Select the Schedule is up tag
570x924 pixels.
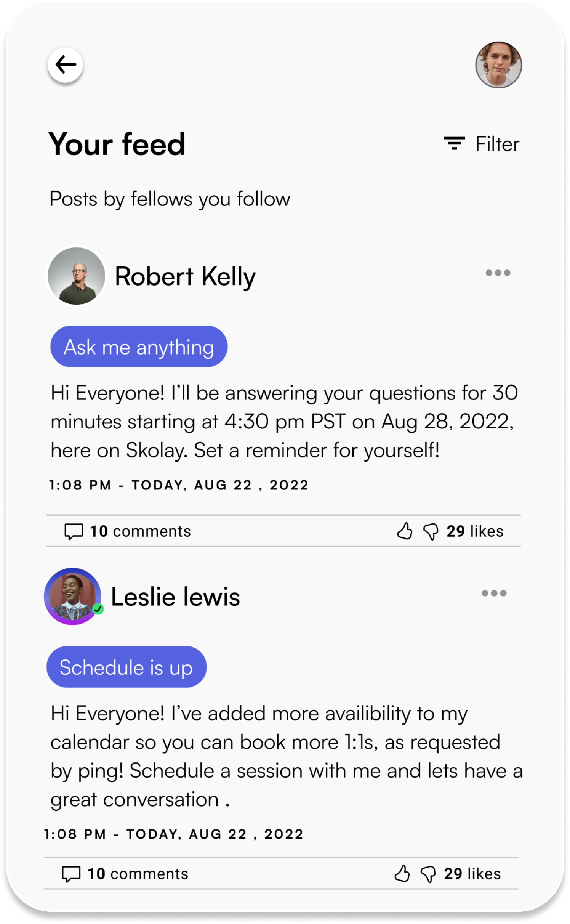pyautogui.click(x=127, y=667)
